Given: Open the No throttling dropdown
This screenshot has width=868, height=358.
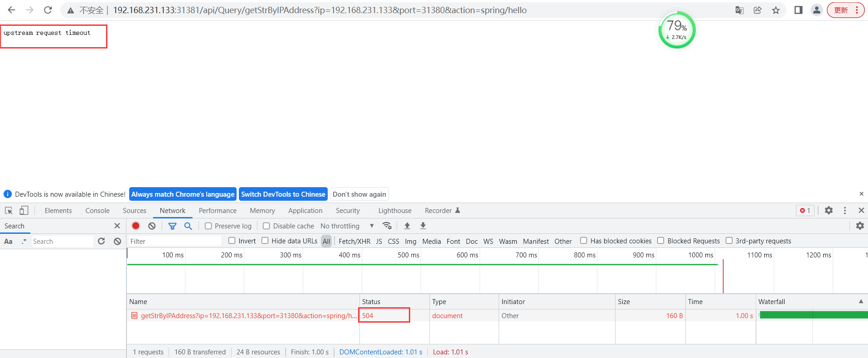Looking at the screenshot, I should pyautogui.click(x=347, y=226).
